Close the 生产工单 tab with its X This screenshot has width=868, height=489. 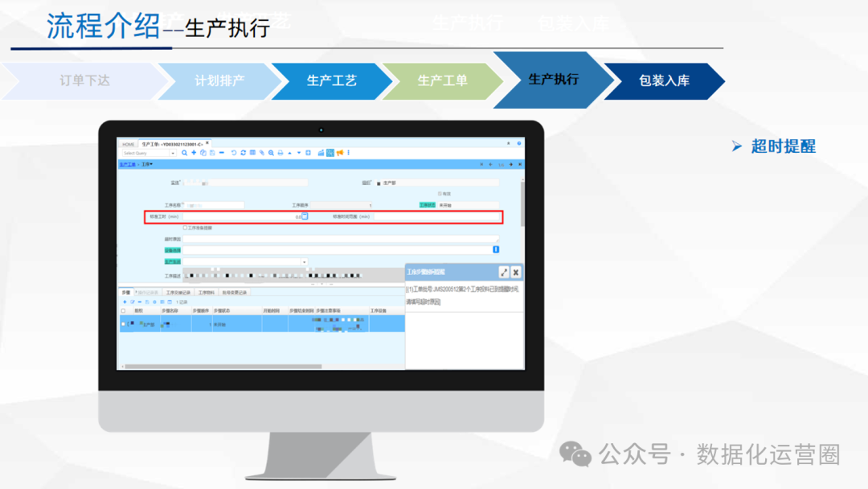click(x=207, y=143)
